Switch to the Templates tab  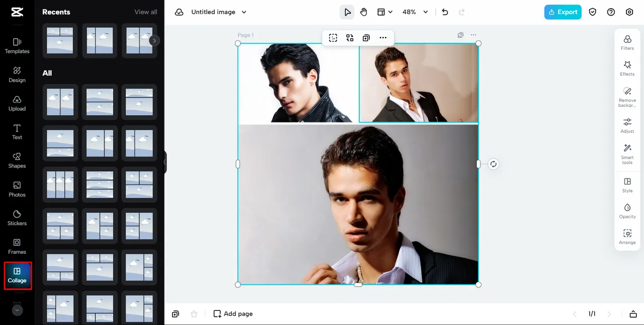click(x=17, y=45)
